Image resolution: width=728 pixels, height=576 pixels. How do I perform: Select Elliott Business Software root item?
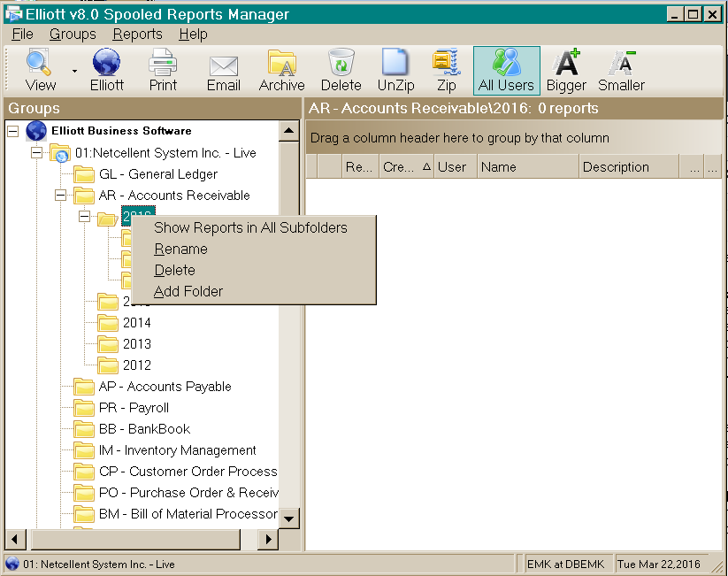121,131
